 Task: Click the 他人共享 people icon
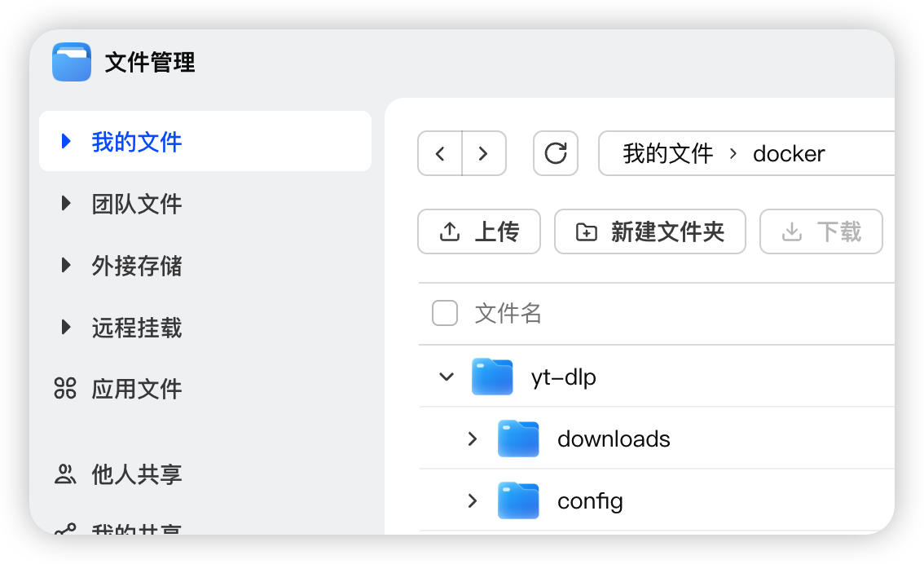click(x=65, y=474)
